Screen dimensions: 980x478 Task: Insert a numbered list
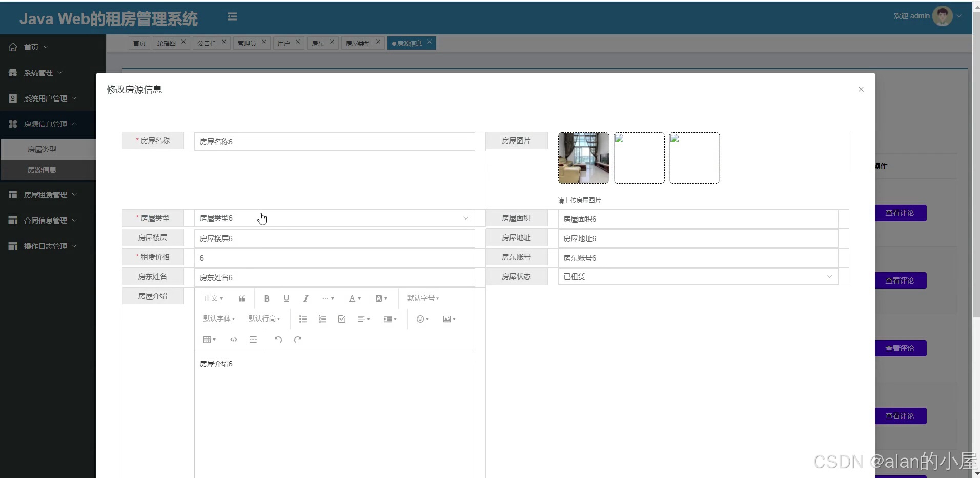click(322, 319)
